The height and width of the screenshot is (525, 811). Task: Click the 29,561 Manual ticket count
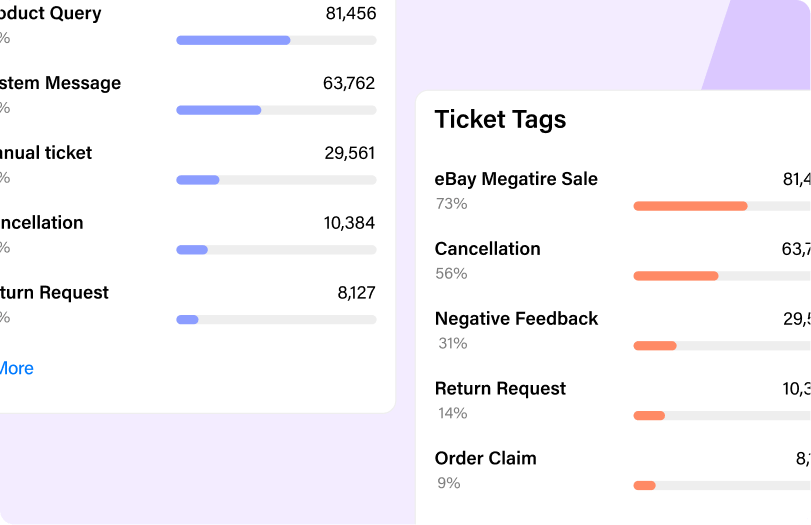coord(349,153)
